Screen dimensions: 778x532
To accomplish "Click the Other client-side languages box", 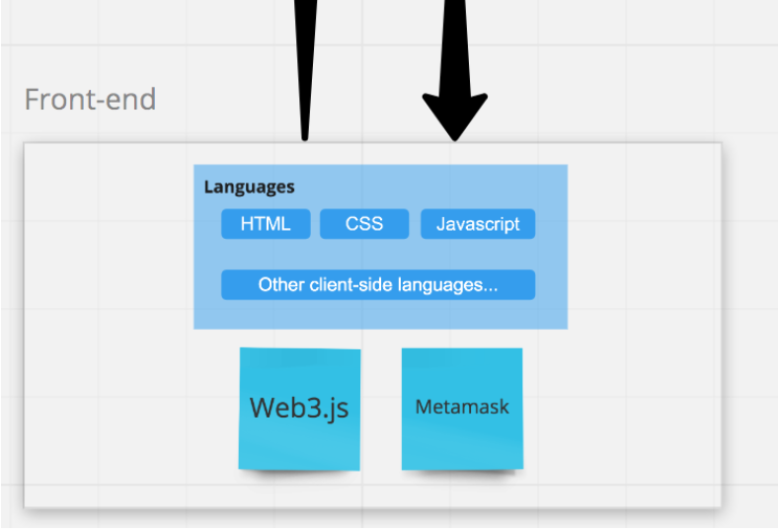I will (378, 284).
